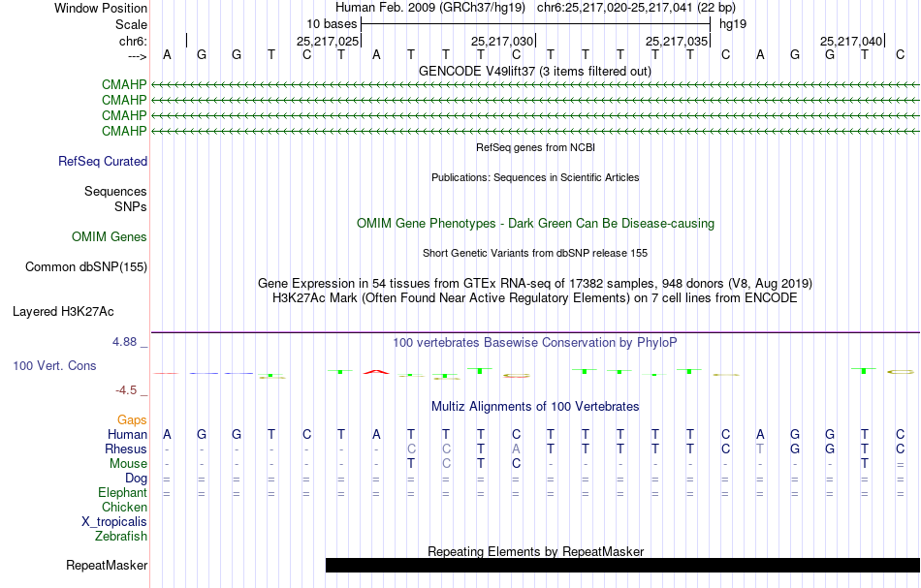The width and height of the screenshot is (921, 588).
Task: Click the chr6: position label
Action: (133, 41)
